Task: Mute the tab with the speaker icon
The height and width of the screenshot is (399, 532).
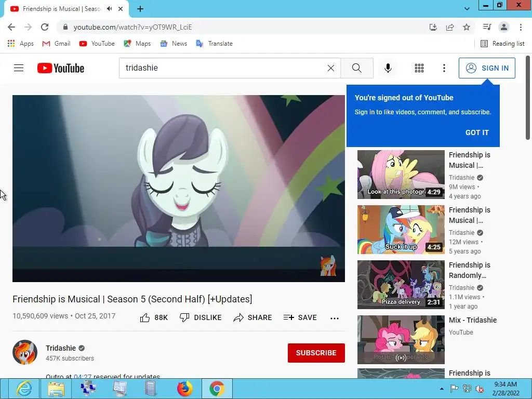Action: [x=109, y=9]
